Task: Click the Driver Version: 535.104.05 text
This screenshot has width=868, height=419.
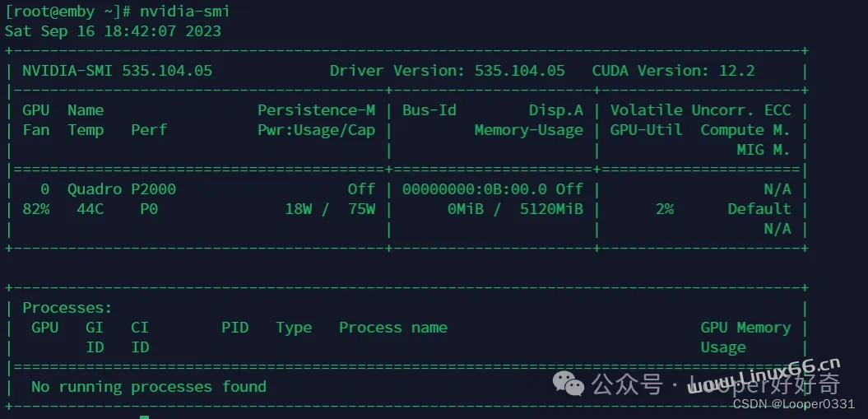Action: click(448, 71)
